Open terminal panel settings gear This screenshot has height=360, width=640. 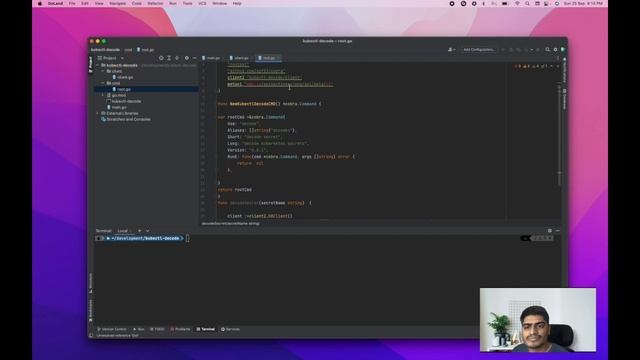point(549,231)
